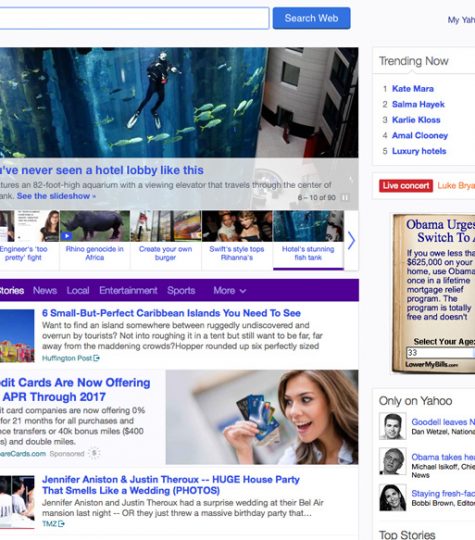Image resolution: width=475 pixels, height=540 pixels.
Task: Open the Caribbean Islands story headline
Action: (171, 313)
